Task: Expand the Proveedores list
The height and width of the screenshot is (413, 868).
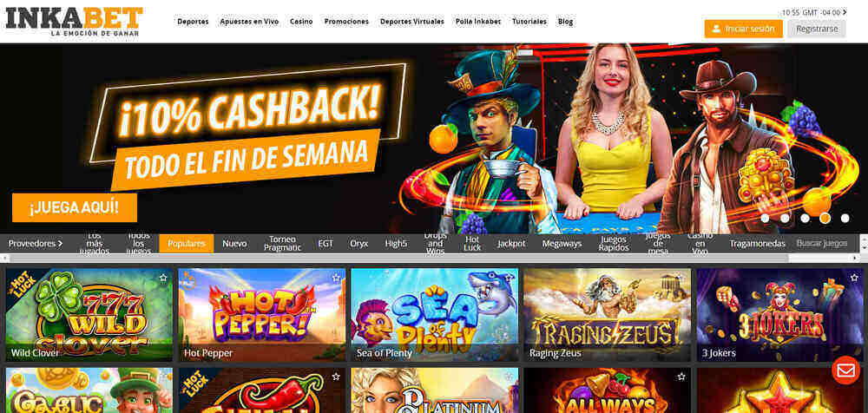Action: pyautogui.click(x=36, y=244)
